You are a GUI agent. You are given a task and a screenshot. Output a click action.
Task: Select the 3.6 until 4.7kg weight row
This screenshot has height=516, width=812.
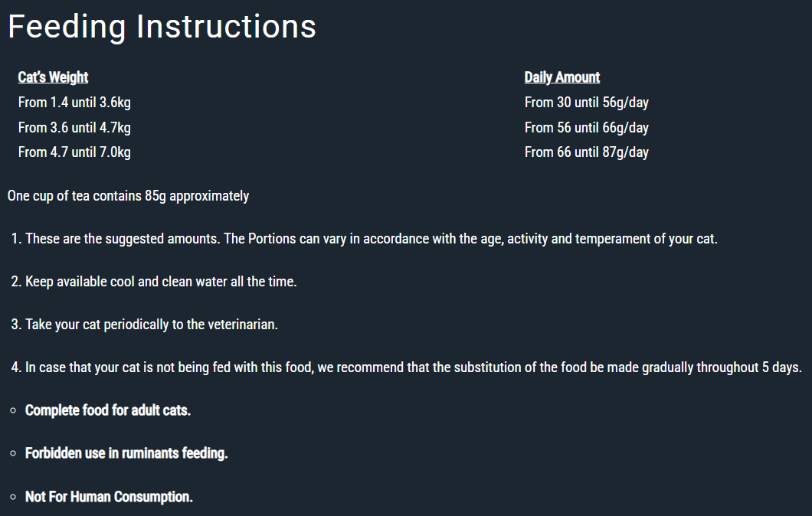[74, 127]
